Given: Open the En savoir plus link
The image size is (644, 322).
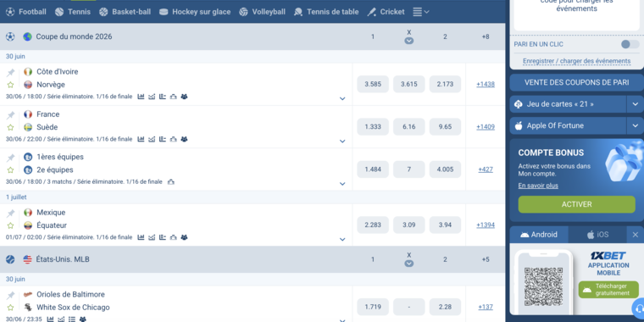Looking at the screenshot, I should (538, 186).
